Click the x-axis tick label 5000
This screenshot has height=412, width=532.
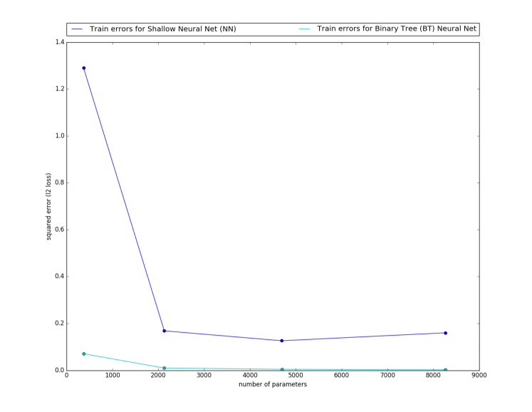(x=296, y=376)
